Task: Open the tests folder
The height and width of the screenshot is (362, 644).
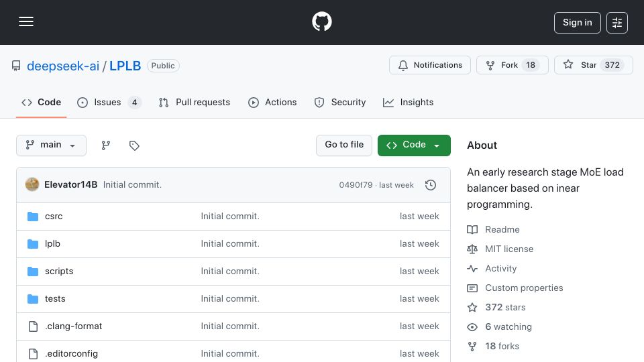Action: (55, 299)
